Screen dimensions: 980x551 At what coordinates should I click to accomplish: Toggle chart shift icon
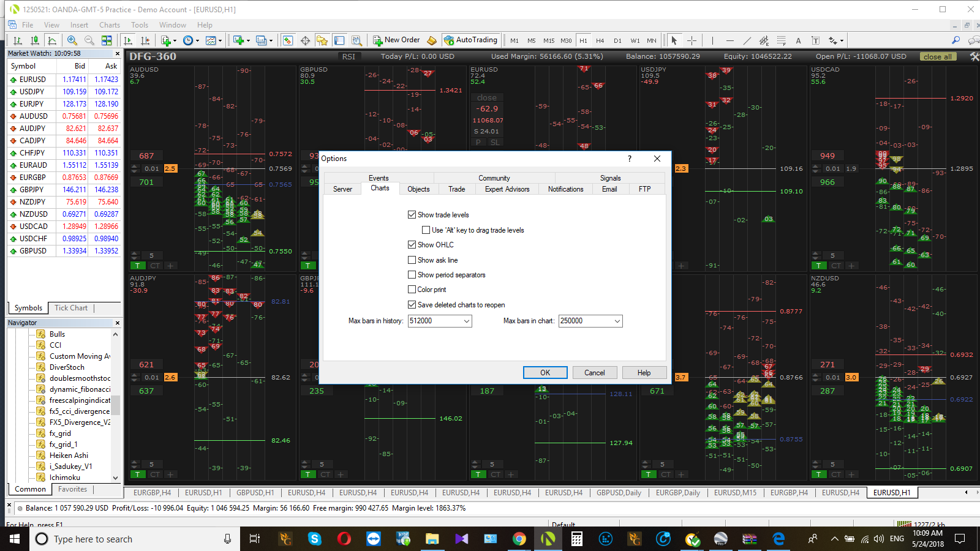click(145, 40)
